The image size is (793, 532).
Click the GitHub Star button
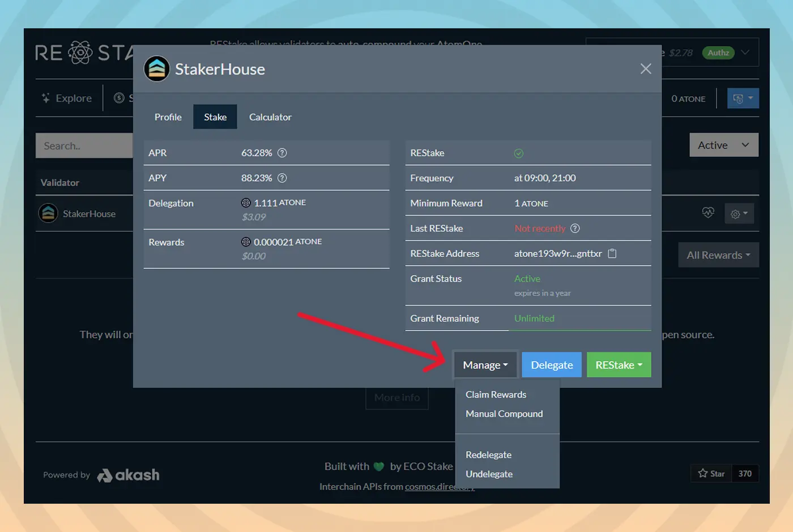coord(711,473)
